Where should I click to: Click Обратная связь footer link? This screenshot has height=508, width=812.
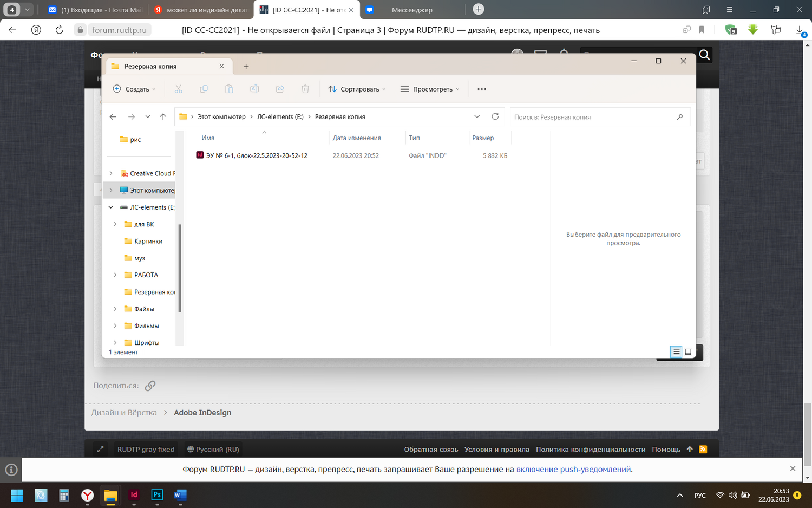click(431, 450)
